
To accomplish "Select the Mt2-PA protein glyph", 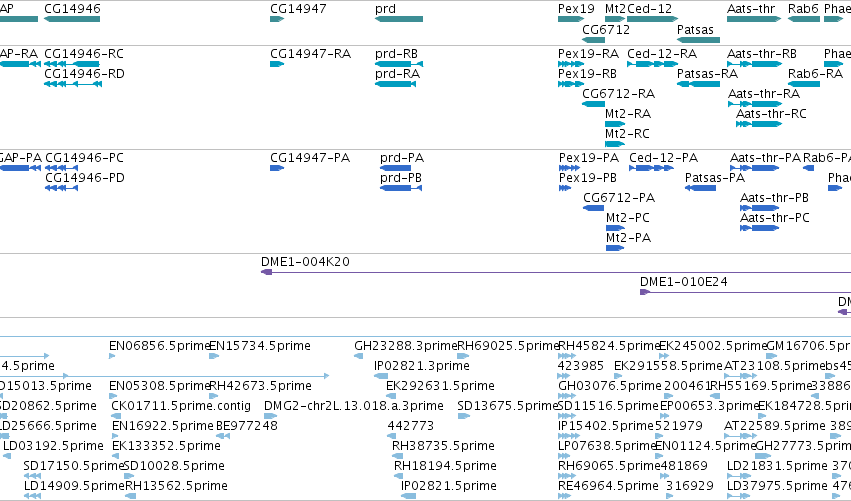I will [x=615, y=249].
